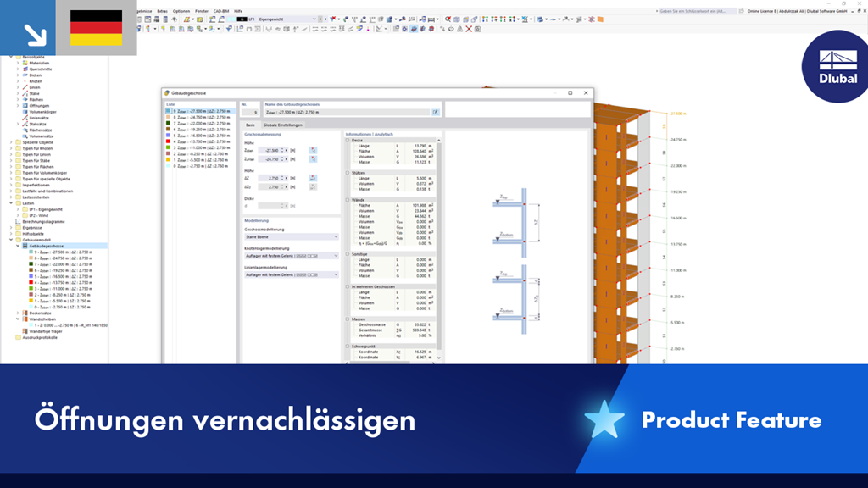
Task: Select the Öffnungen tree icon
Action: (25, 106)
